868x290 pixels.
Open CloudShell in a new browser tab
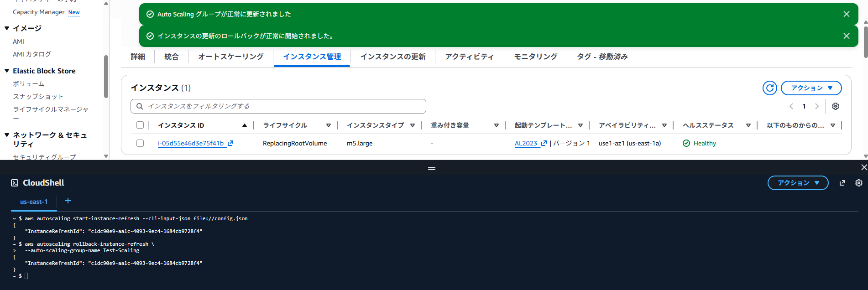pyautogui.click(x=842, y=183)
